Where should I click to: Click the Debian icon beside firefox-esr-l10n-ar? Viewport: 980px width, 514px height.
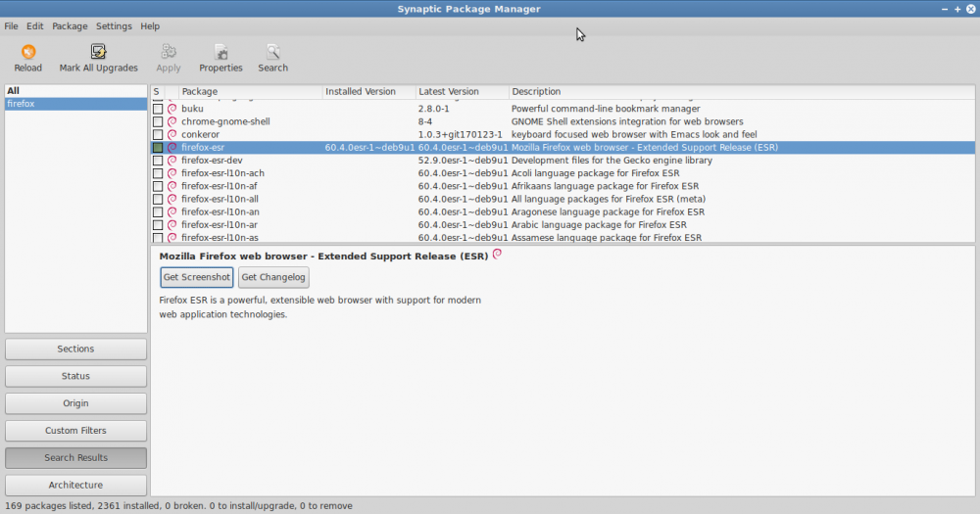[171, 225]
